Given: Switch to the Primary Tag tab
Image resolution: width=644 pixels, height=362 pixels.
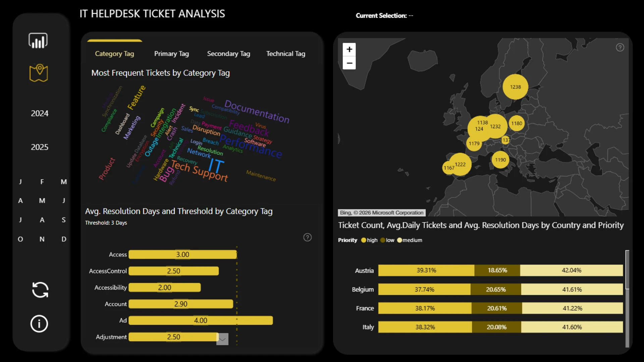Looking at the screenshot, I should (171, 54).
